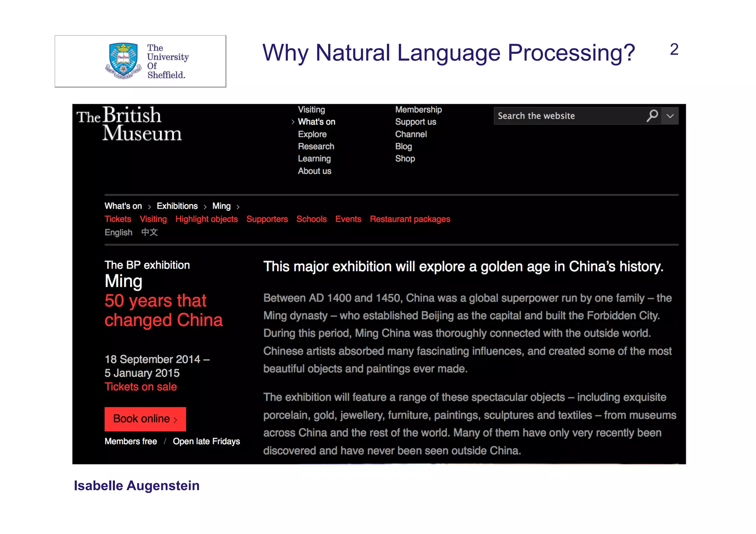Click the '5 January 2015' date text
This screenshot has height=534, width=756.
click(x=142, y=373)
